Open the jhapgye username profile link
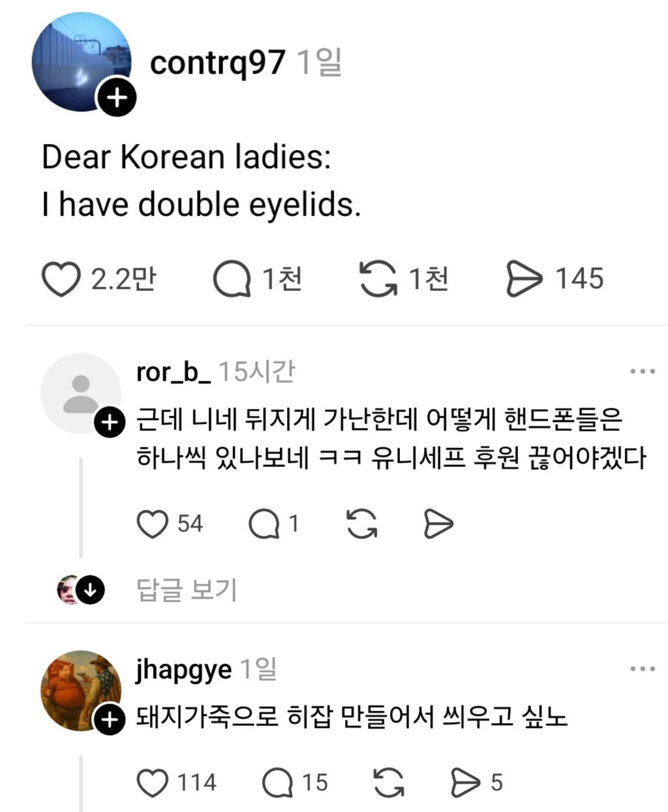The width and height of the screenshot is (668, 812). (183, 669)
